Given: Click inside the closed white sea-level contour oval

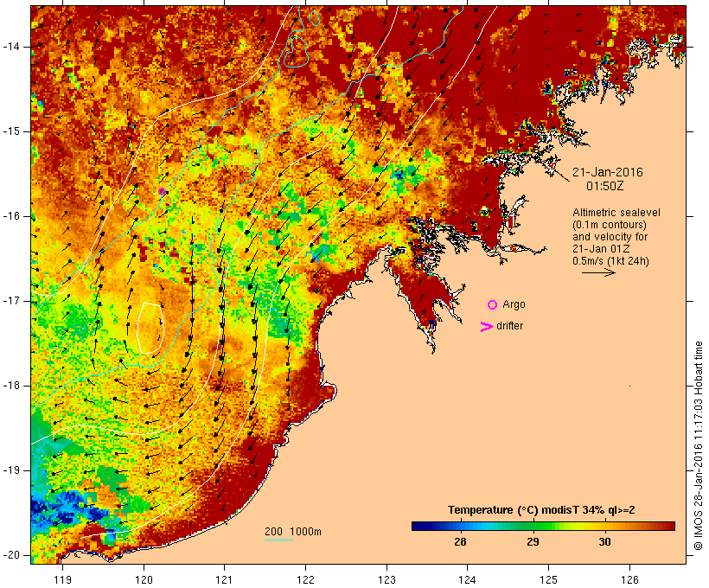Looking at the screenshot, I should [x=150, y=328].
